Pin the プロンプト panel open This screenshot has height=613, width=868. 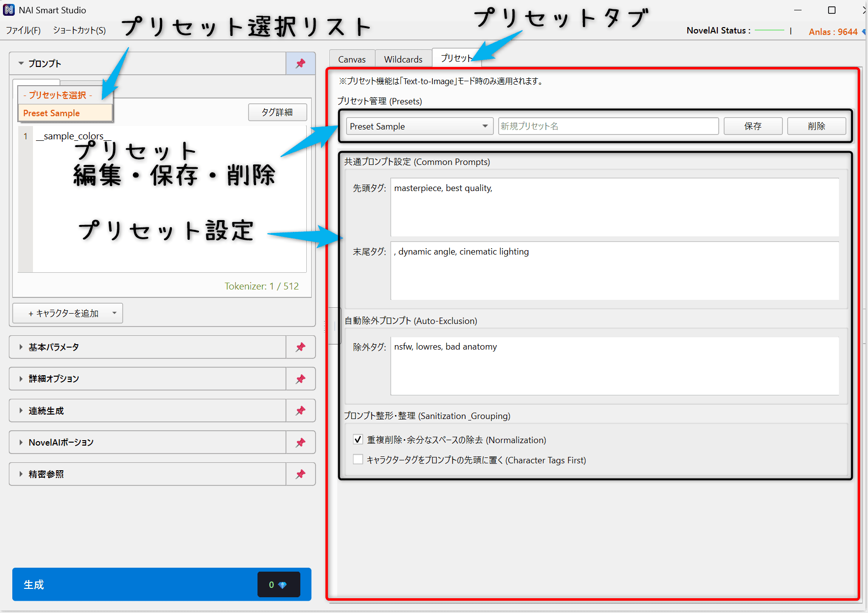[300, 63]
